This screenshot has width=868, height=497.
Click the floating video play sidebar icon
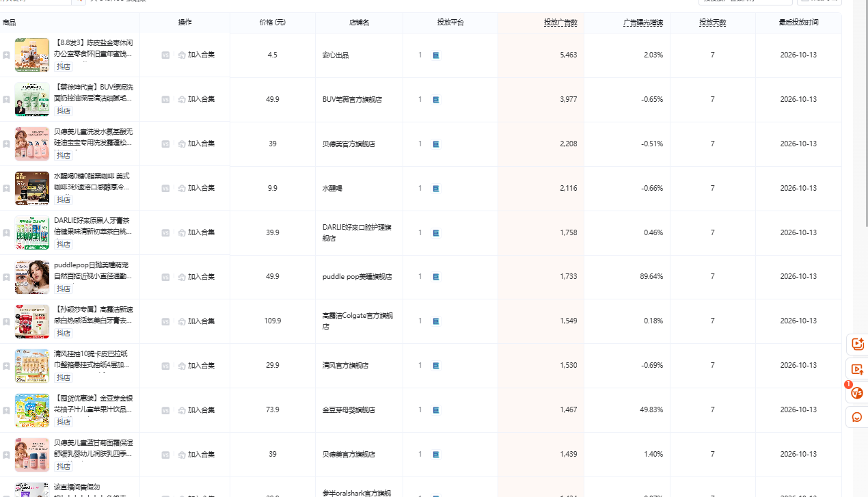tap(857, 369)
